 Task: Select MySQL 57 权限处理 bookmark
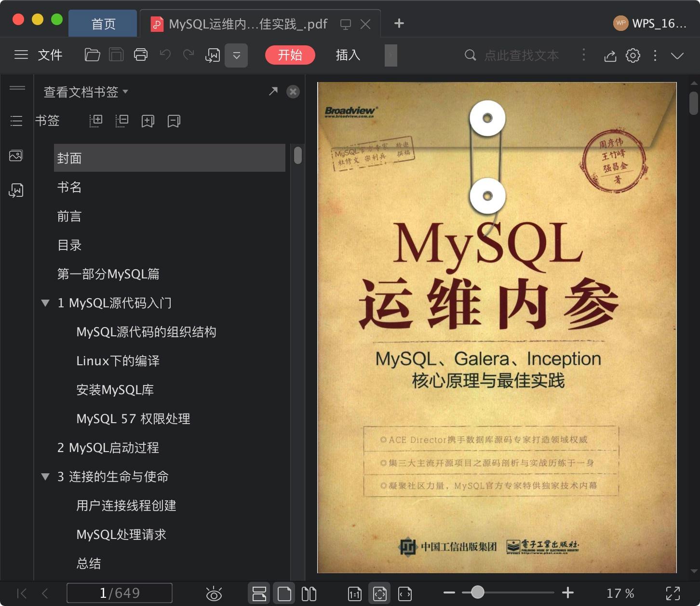(x=134, y=419)
